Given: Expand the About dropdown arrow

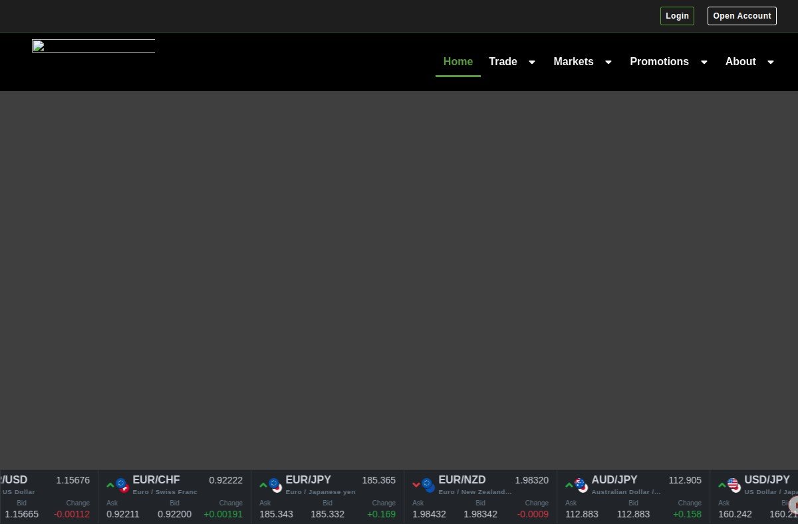Looking at the screenshot, I should 771,63.
